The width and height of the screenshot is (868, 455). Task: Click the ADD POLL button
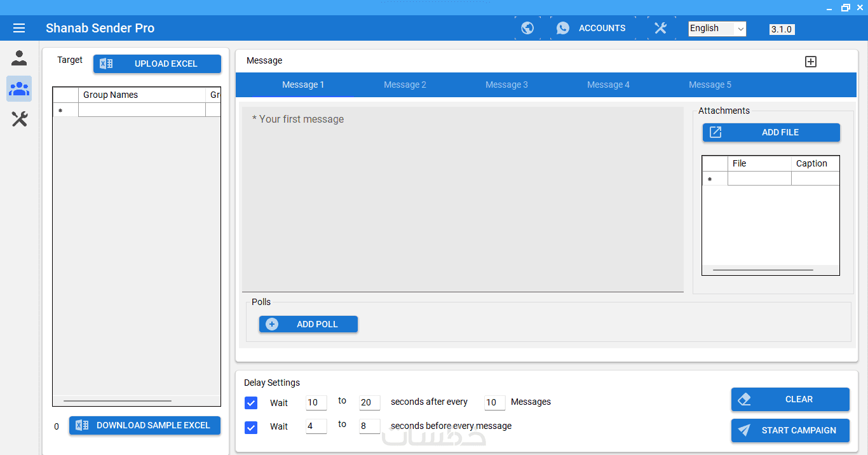point(308,324)
